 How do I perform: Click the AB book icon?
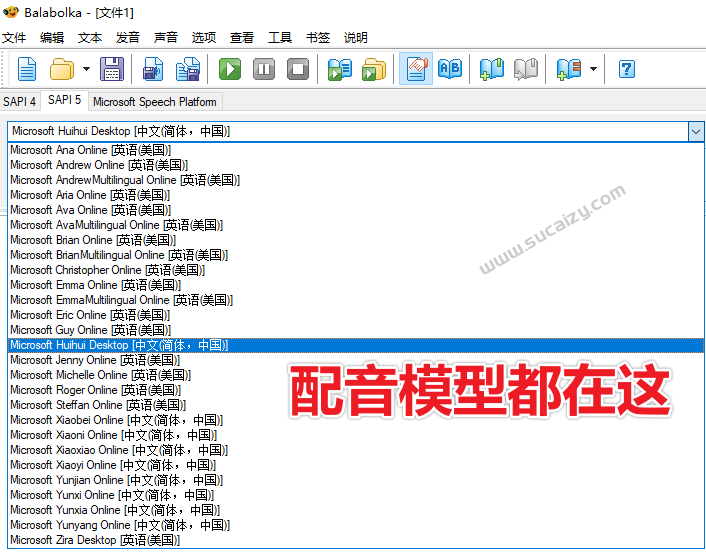tap(450, 69)
